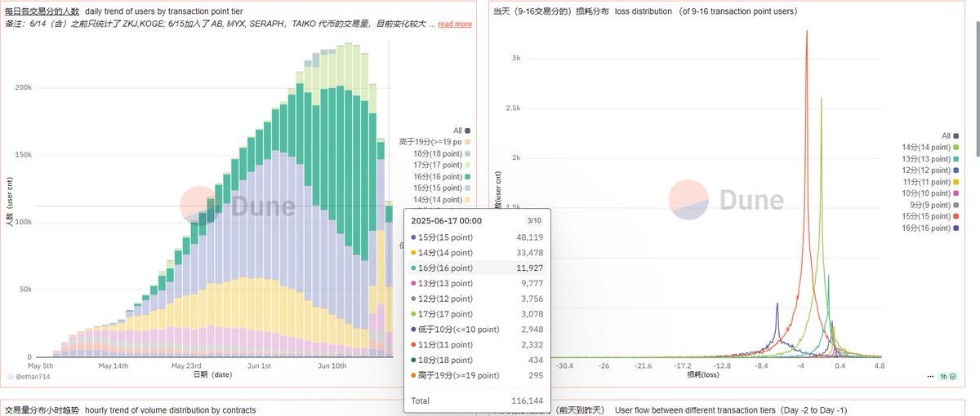
Task: Open the three-dots menu under loss distribution chart
Action: pos(932,377)
